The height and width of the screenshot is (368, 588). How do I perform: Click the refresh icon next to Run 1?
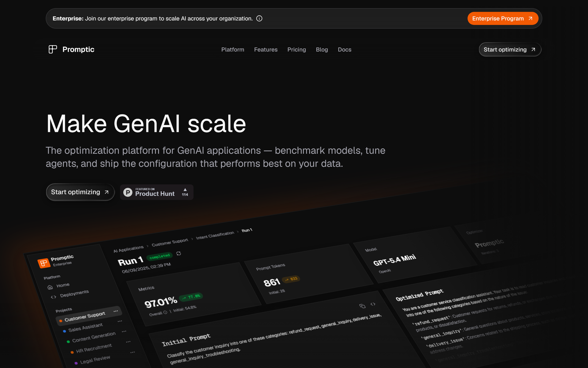point(179,254)
